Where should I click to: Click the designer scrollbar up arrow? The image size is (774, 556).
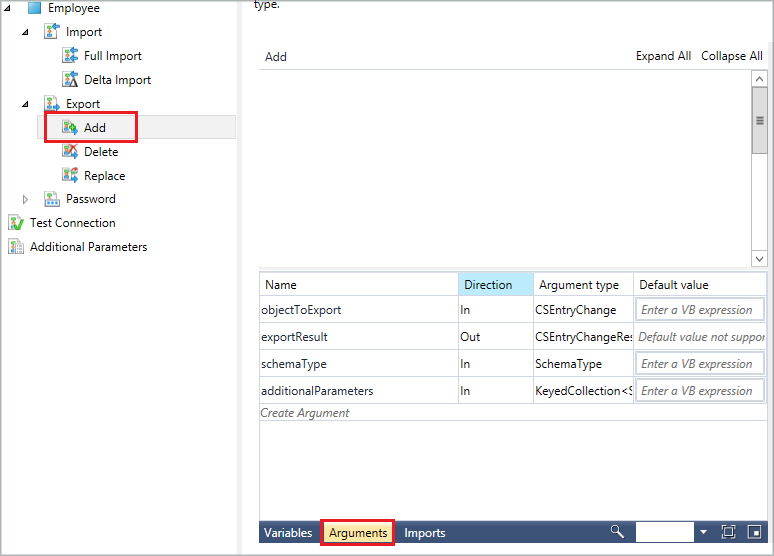click(x=759, y=79)
